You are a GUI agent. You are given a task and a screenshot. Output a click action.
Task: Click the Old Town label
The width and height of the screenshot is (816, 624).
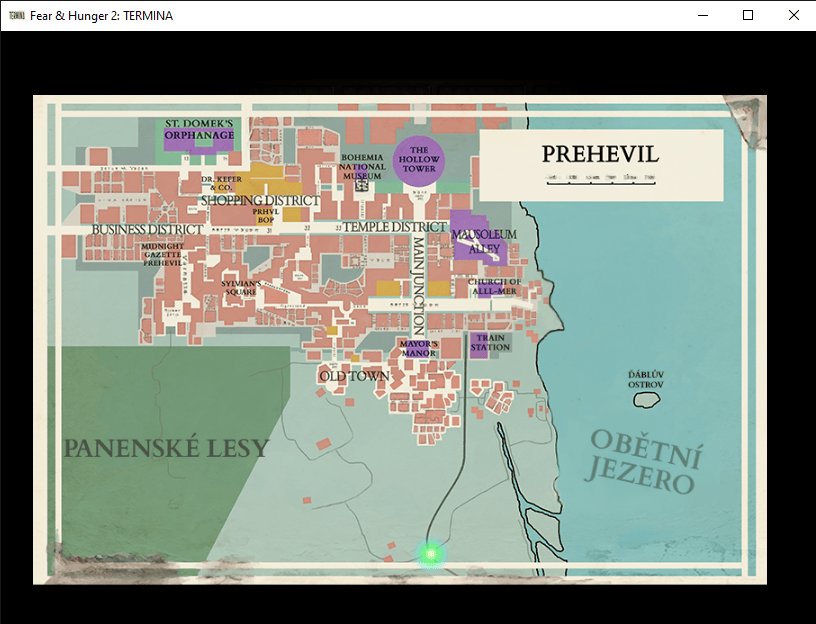pyautogui.click(x=354, y=376)
